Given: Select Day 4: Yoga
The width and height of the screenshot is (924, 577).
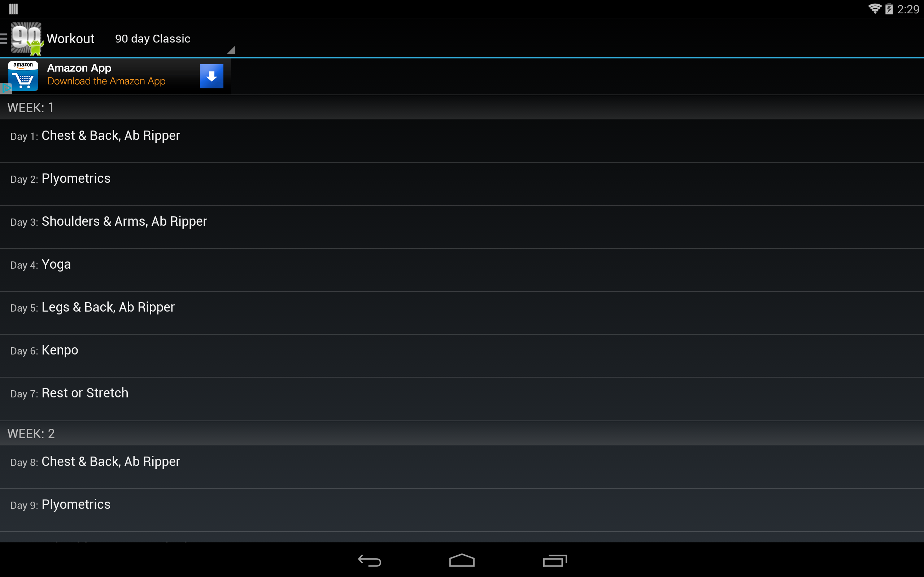Looking at the screenshot, I should click(x=462, y=270).
